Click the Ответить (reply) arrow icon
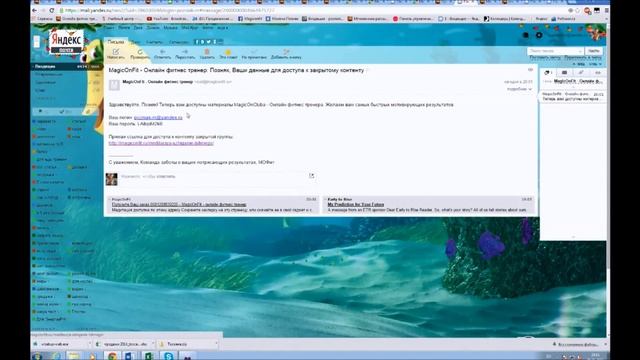The image size is (640, 360). coord(162,51)
